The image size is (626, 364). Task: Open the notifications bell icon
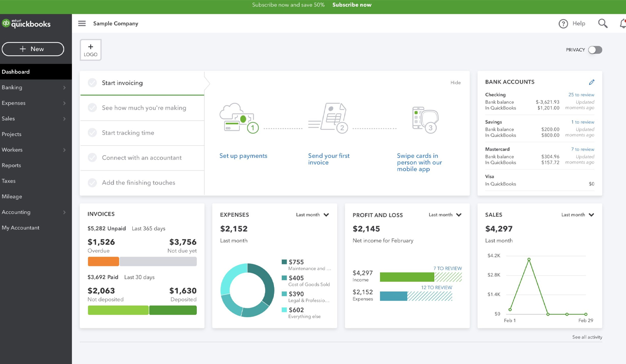623,23
